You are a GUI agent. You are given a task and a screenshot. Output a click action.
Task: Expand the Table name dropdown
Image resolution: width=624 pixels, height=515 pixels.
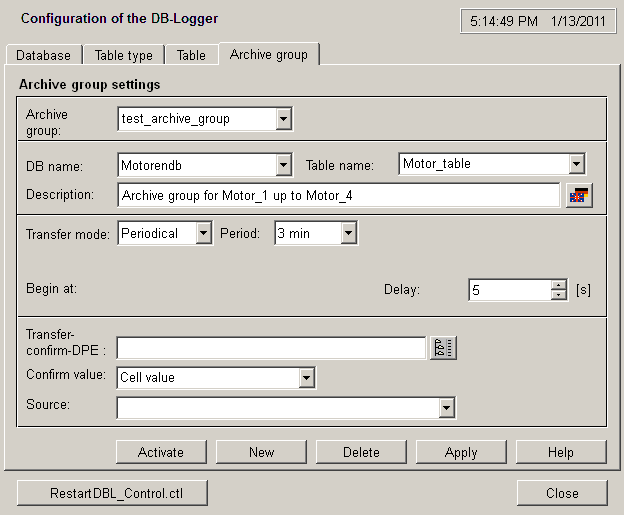coord(576,164)
